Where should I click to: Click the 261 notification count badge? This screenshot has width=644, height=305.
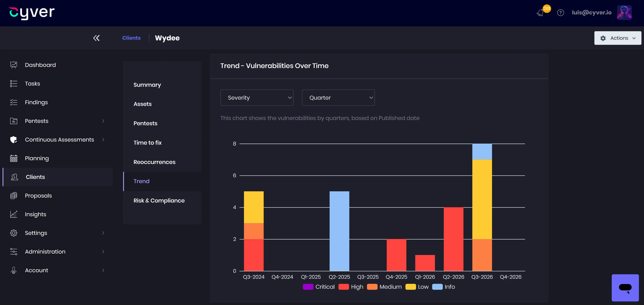point(547,9)
